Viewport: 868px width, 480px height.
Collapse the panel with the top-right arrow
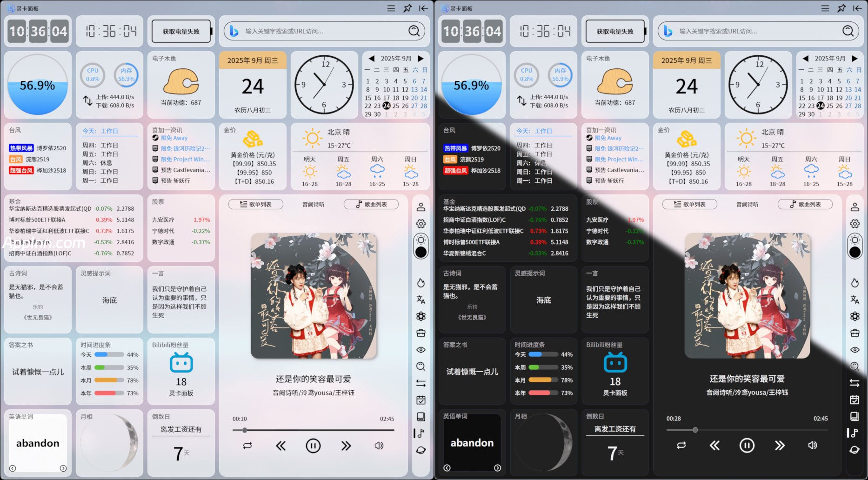(424, 8)
